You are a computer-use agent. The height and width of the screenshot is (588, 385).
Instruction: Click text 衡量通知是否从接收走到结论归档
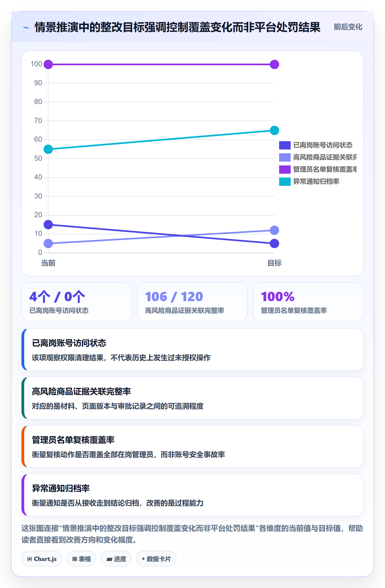[x=86, y=503]
